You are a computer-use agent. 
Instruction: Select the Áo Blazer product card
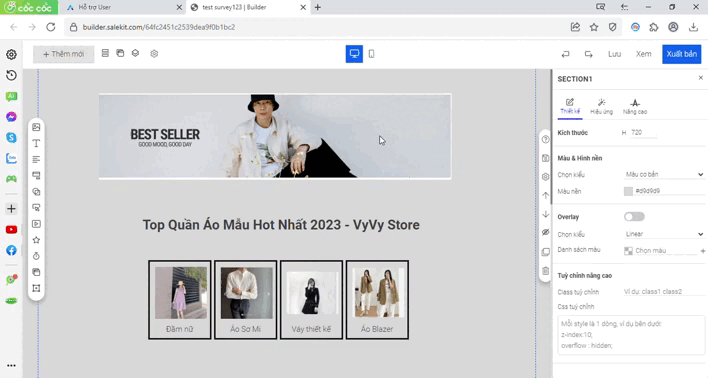coord(377,299)
